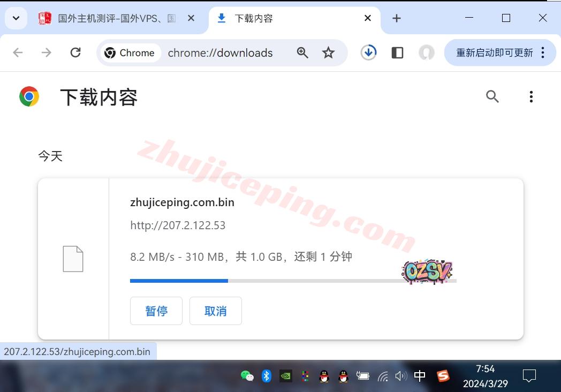The height and width of the screenshot is (392, 561).
Task: Open the volume speaker control
Action: coord(400,376)
